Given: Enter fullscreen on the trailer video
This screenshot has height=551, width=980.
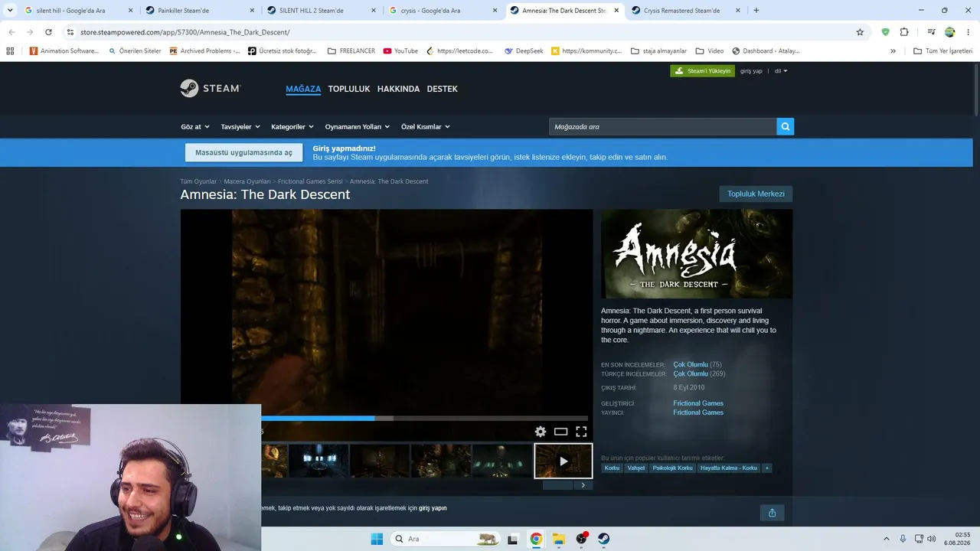Looking at the screenshot, I should pos(581,432).
